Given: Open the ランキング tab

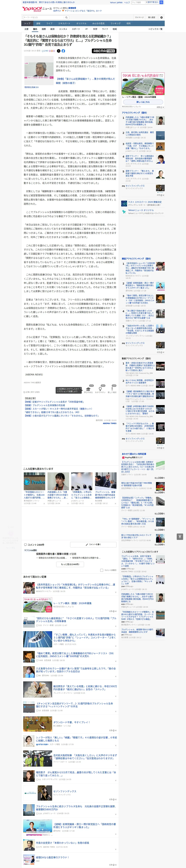Looking at the screenshot, I should coord(115,24).
